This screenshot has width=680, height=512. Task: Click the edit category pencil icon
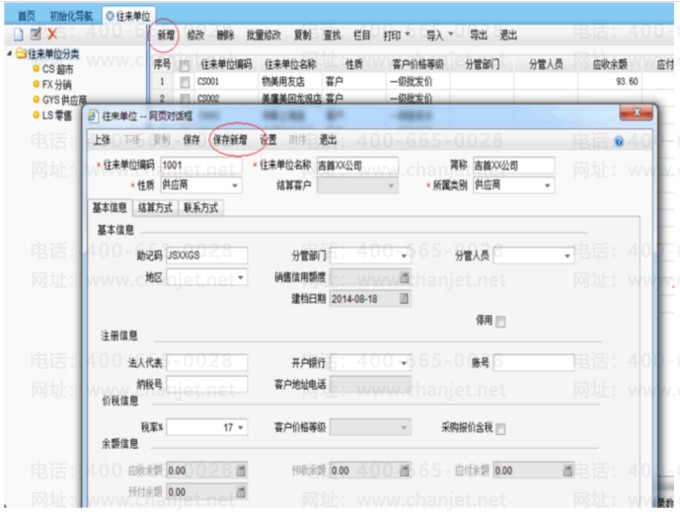(x=36, y=33)
